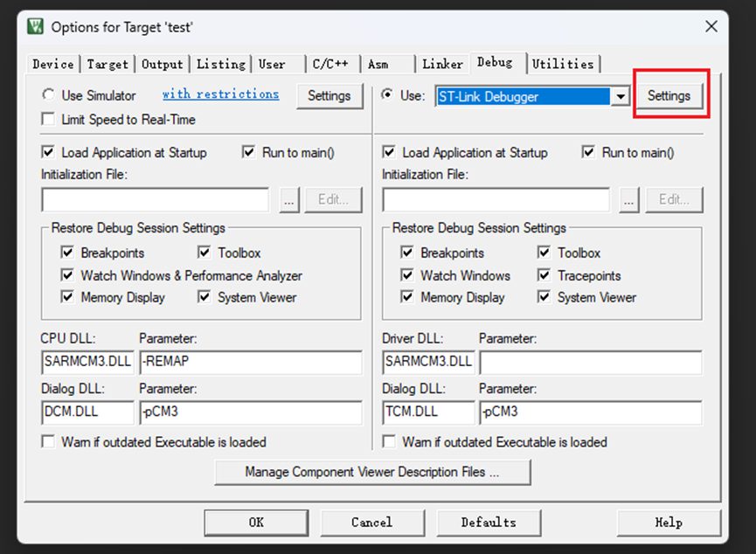Select the Use radio button for ST-Link Debugger

(x=386, y=94)
